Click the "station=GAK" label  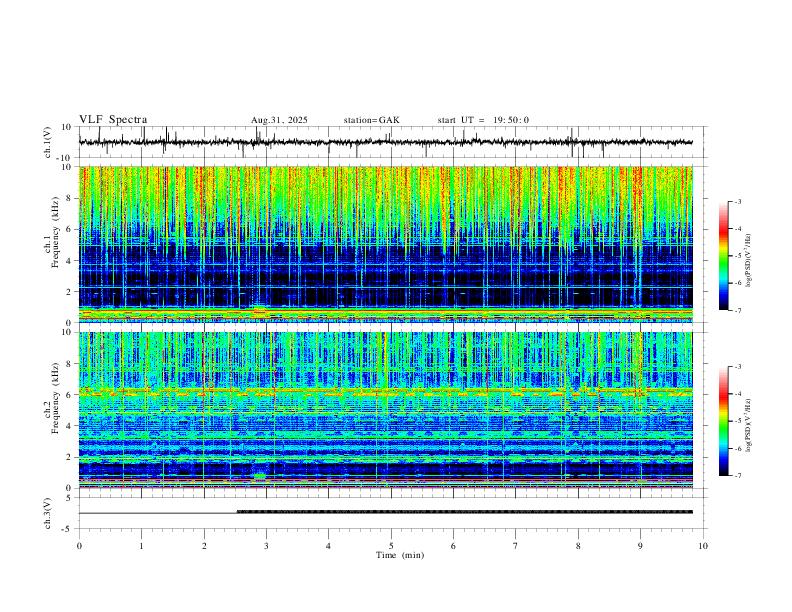click(x=372, y=120)
